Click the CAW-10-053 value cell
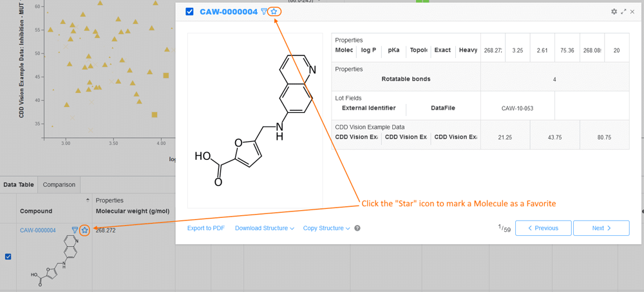This screenshot has width=644, height=292. (x=518, y=108)
